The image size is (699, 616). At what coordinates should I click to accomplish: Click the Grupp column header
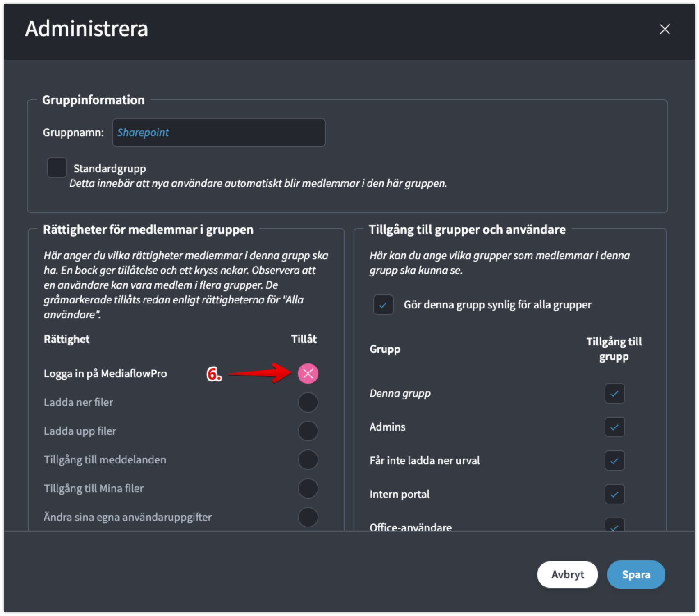385,349
